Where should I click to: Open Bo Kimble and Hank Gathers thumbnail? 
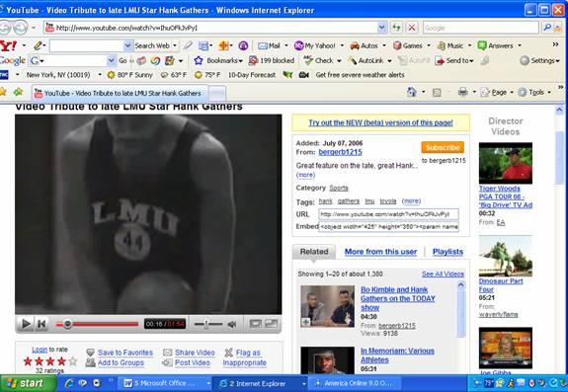[x=328, y=306]
